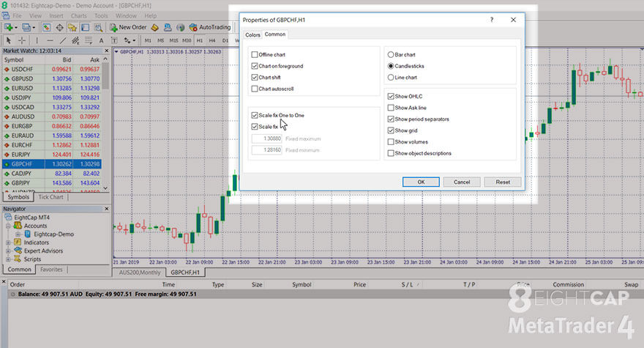The image size is (644, 348).
Task: Expand the Expert Advisors tree node
Action: [8, 251]
